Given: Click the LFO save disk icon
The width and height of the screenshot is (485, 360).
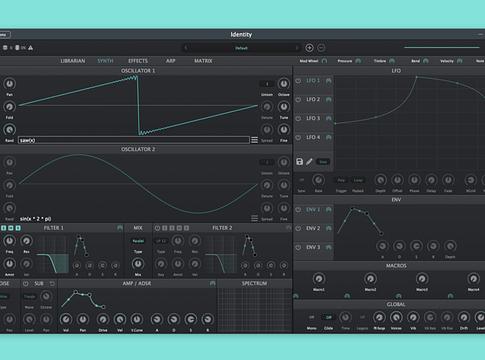Looking at the screenshot, I should [299, 162].
